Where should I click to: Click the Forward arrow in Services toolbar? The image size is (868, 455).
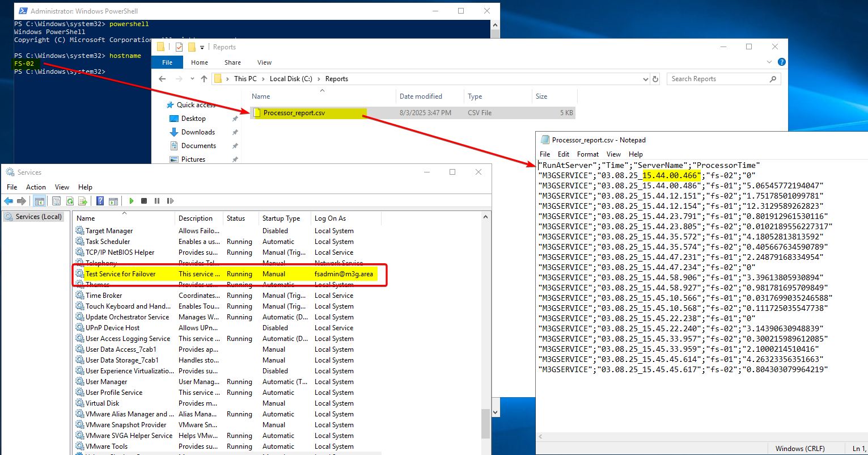coord(22,201)
